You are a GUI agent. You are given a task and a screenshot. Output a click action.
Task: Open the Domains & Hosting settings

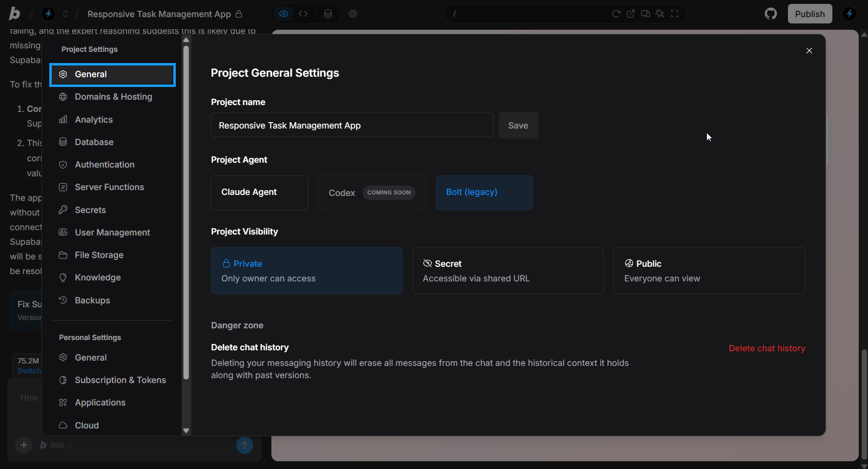point(112,97)
